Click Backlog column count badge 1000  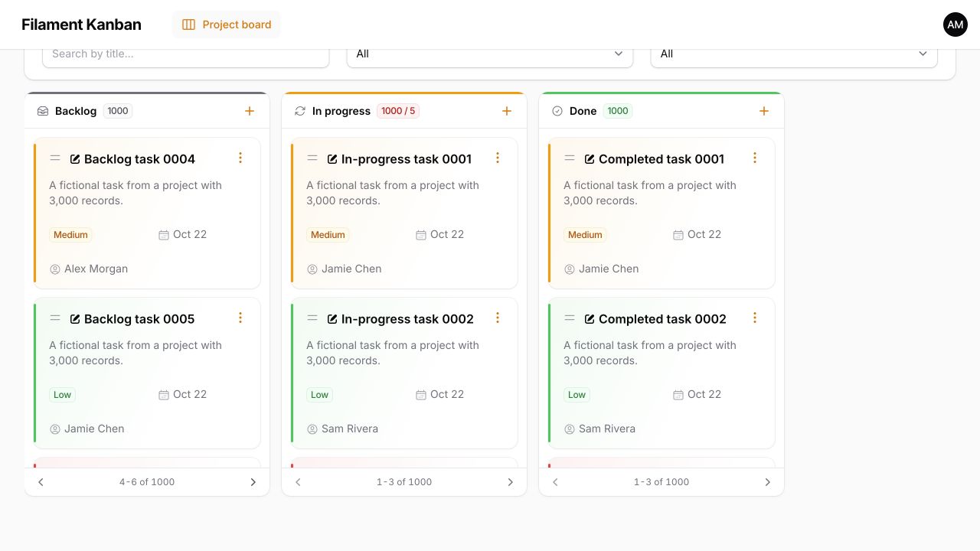[x=118, y=111]
